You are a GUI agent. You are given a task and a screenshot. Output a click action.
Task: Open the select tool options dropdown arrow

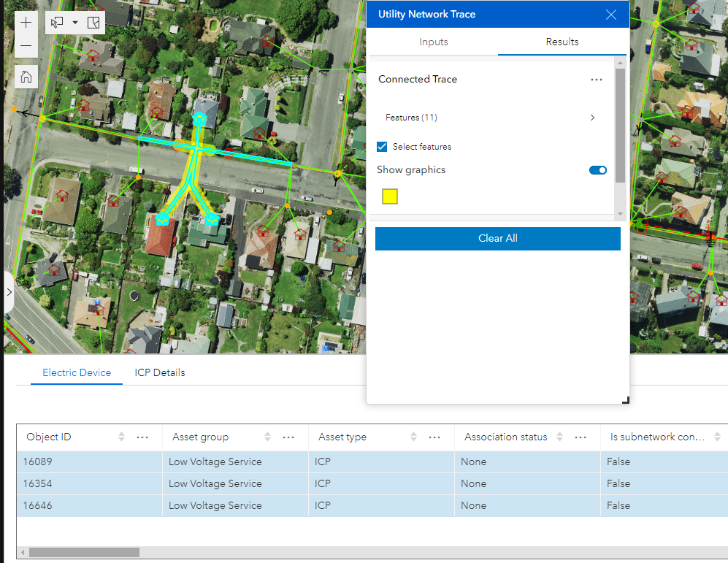[74, 23]
